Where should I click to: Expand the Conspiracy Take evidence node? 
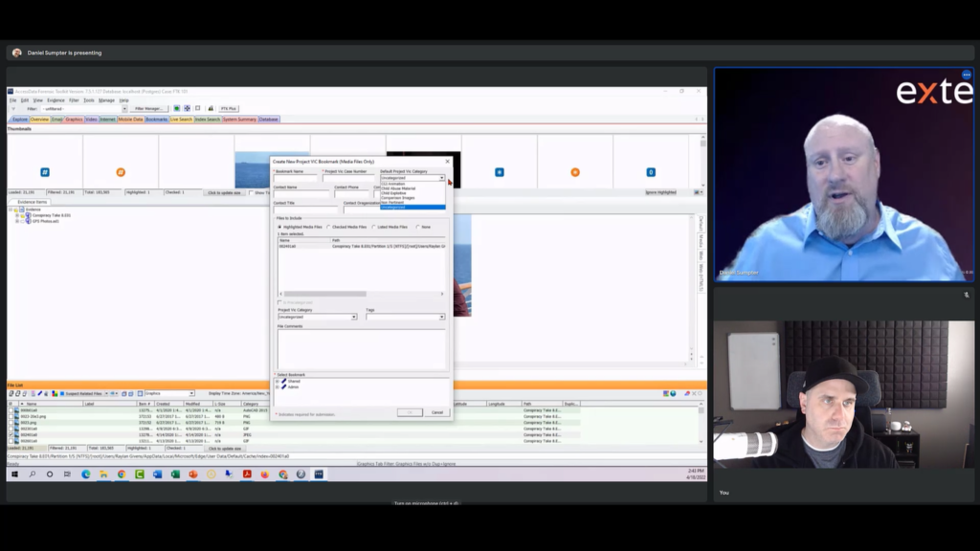coord(17,215)
